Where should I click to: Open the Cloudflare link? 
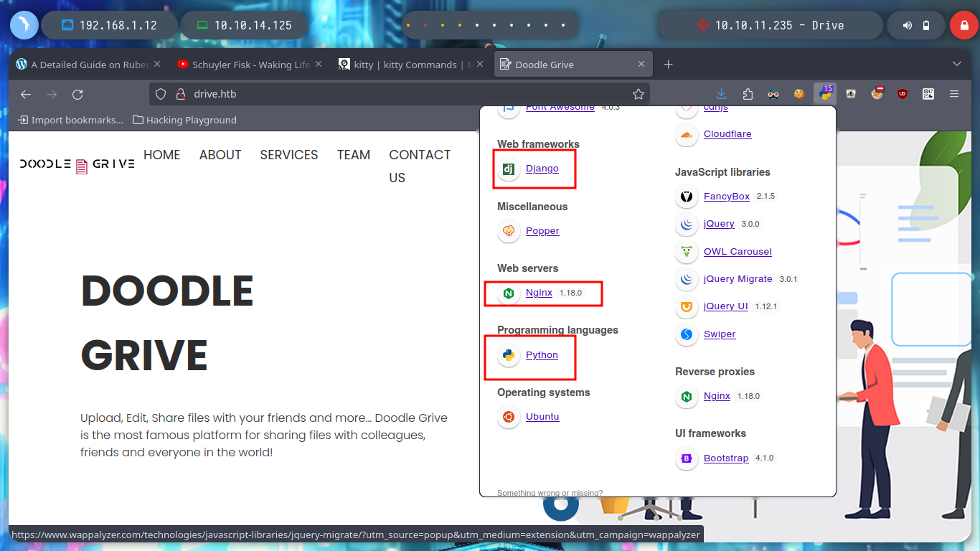click(727, 134)
